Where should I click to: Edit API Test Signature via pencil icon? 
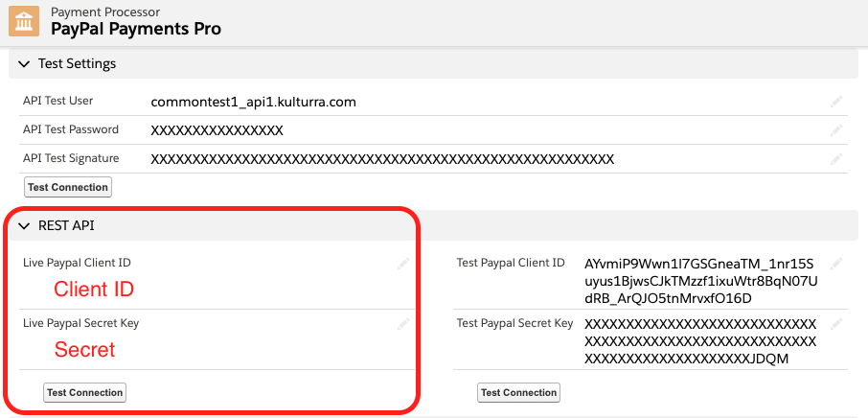(835, 159)
